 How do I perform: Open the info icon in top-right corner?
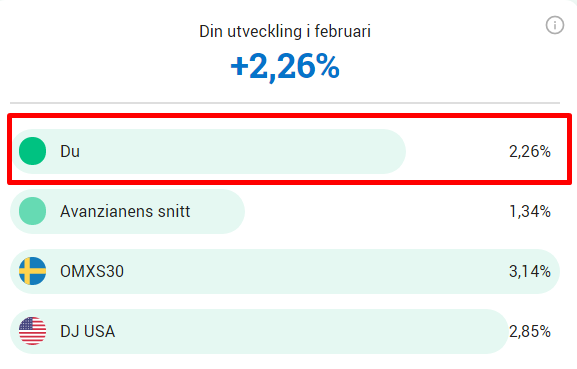click(x=555, y=25)
